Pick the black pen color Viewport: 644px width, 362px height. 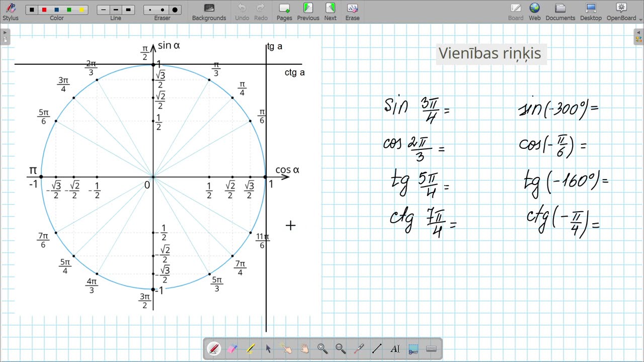coord(32,10)
